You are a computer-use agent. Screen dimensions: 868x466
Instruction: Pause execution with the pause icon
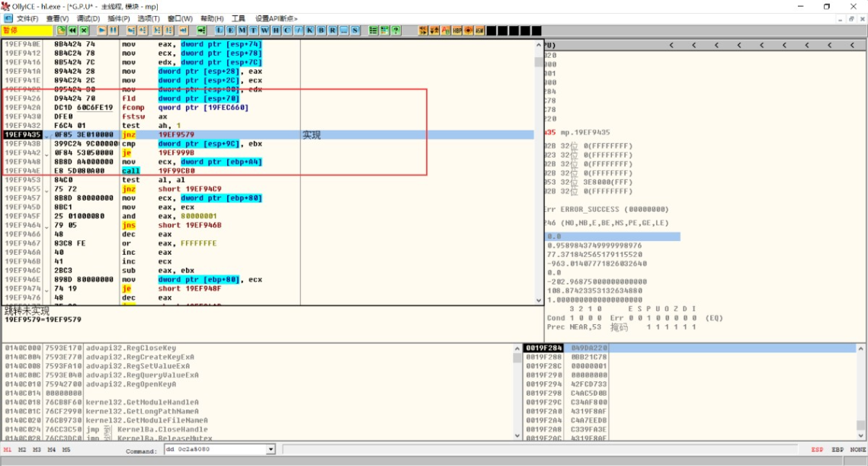point(114,31)
